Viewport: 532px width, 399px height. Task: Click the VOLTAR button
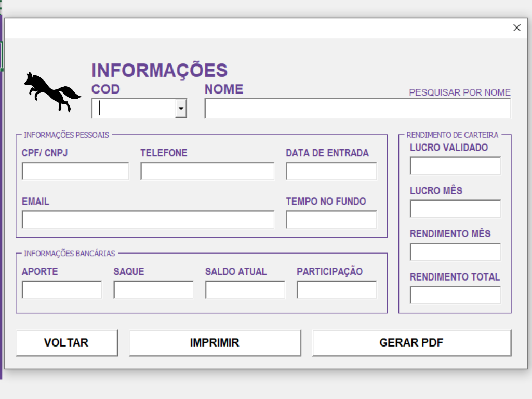(66, 343)
